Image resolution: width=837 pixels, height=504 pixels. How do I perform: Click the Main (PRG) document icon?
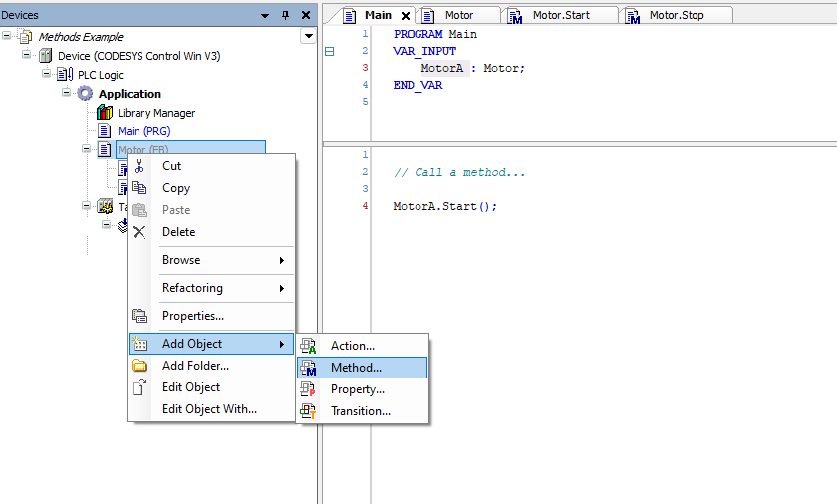click(x=105, y=131)
